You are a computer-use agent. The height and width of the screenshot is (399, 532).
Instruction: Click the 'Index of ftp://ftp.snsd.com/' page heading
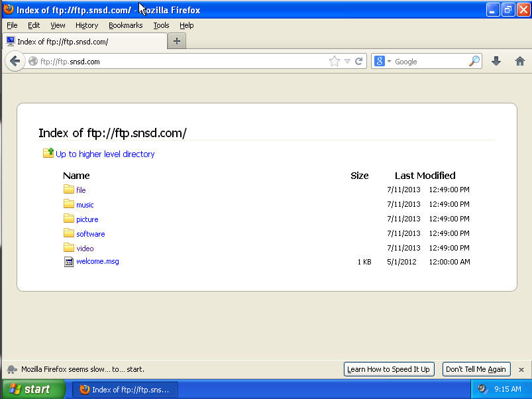click(113, 133)
